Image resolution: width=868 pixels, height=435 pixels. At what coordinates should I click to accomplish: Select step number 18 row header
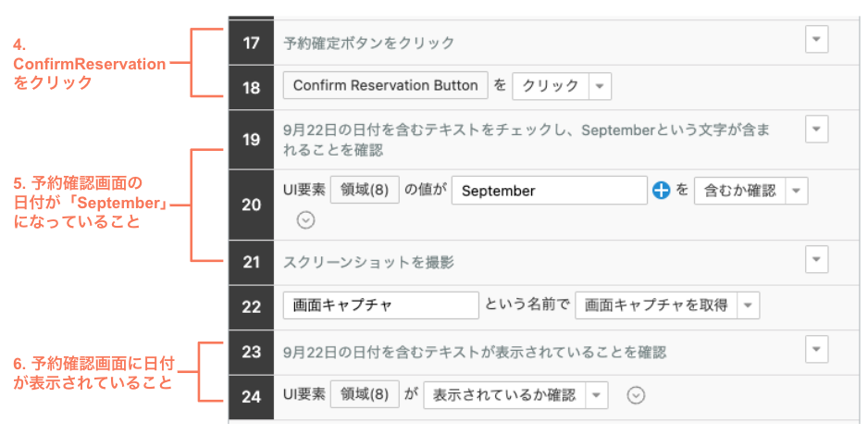click(252, 86)
